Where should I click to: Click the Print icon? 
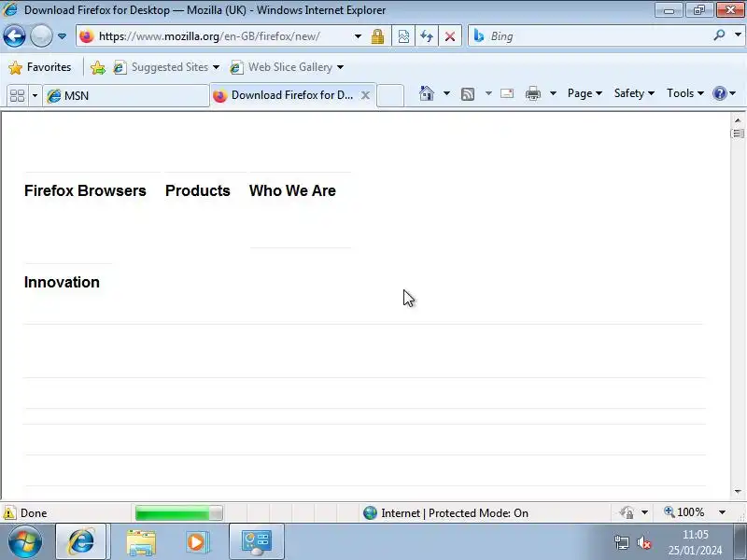pos(533,93)
